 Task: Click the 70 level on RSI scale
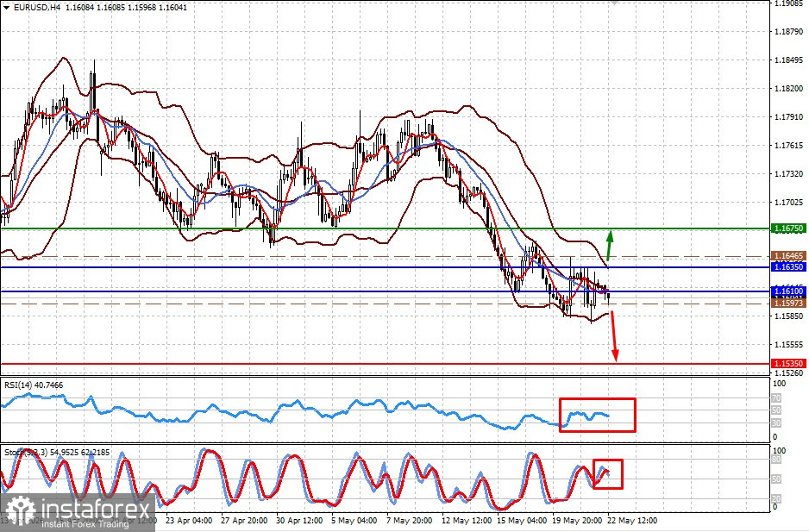click(x=776, y=398)
